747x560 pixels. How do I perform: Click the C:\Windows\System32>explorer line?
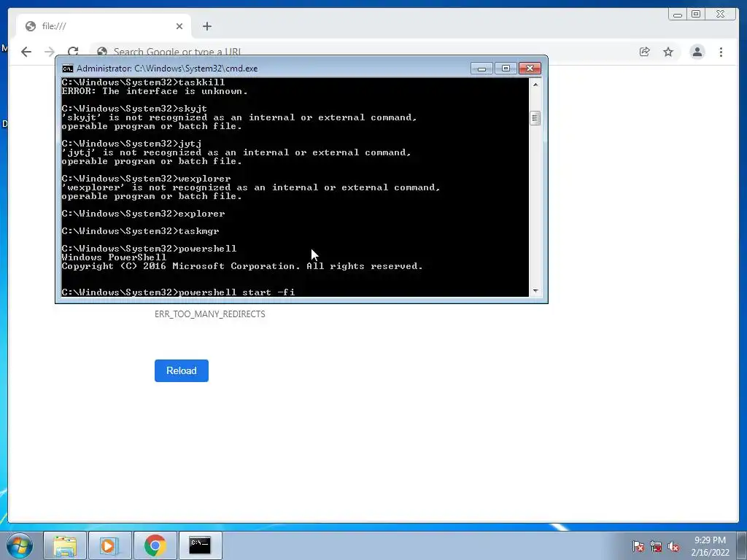pyautogui.click(x=144, y=214)
